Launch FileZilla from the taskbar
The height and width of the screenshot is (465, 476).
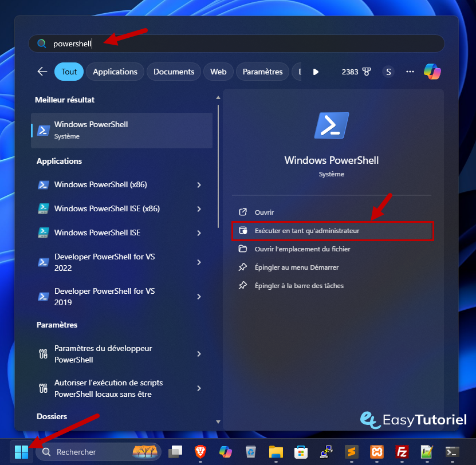tap(401, 452)
